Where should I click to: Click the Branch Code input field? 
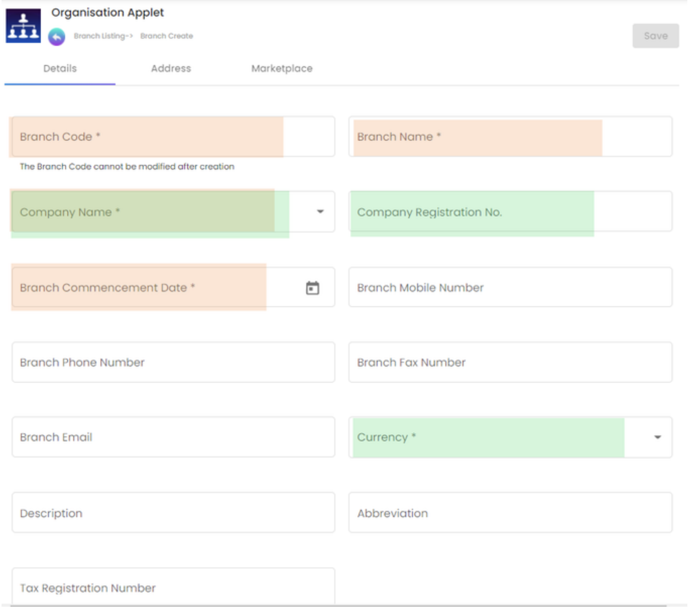(x=173, y=137)
